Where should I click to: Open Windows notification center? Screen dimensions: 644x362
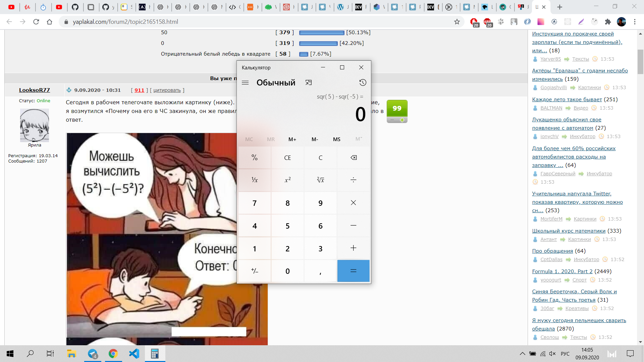click(630, 354)
